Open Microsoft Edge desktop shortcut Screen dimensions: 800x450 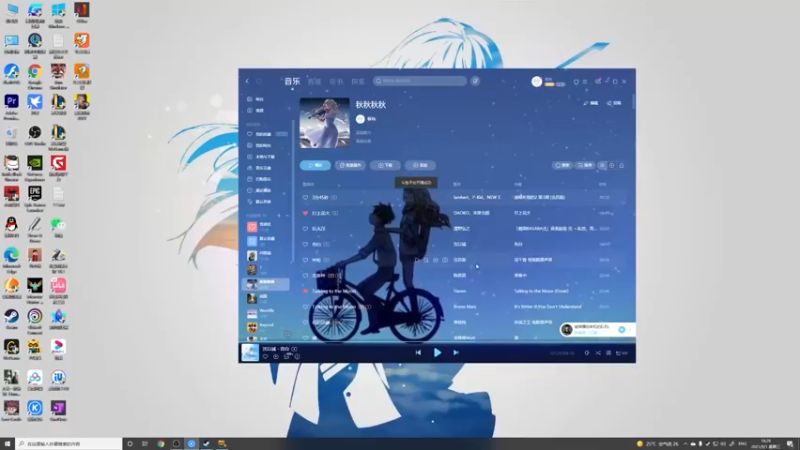coord(11,260)
